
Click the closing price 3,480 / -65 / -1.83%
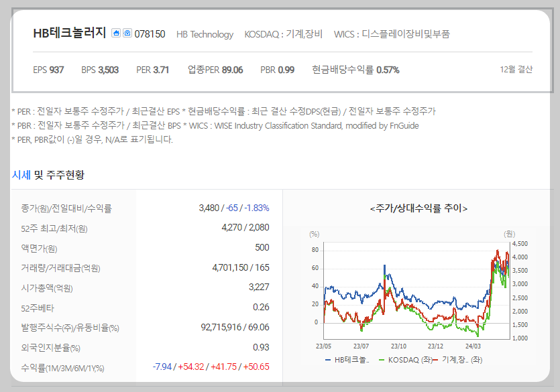234,208
